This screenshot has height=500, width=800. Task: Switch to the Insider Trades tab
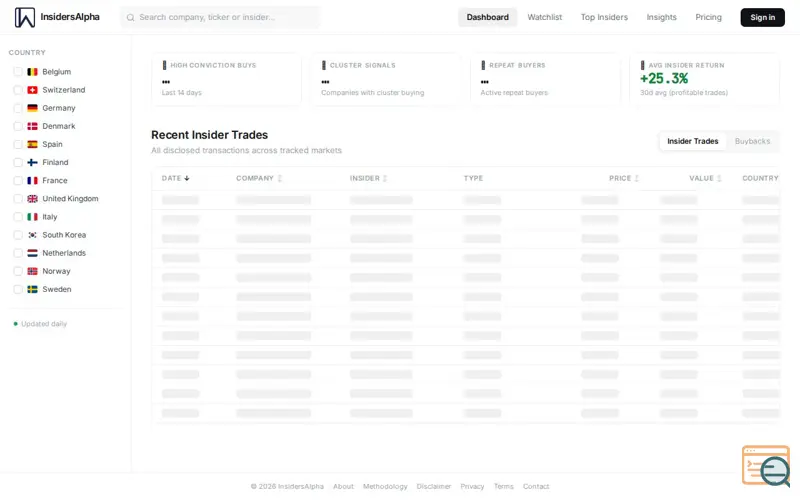tap(692, 141)
